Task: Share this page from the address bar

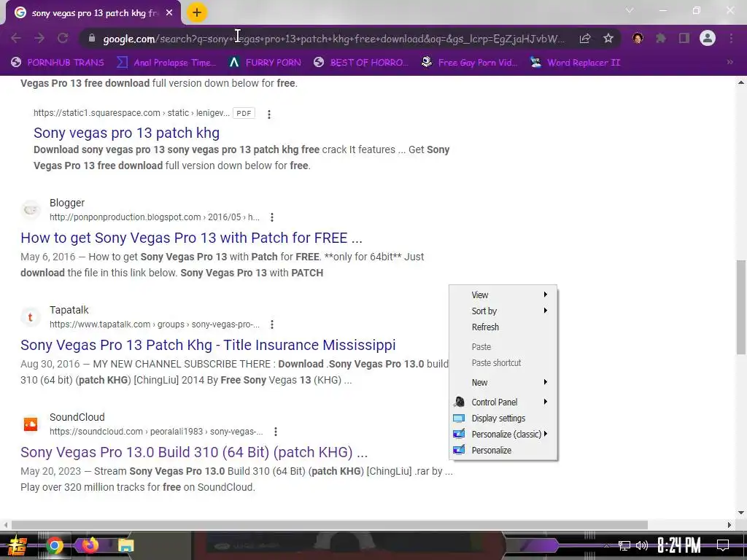Action: pos(585,38)
